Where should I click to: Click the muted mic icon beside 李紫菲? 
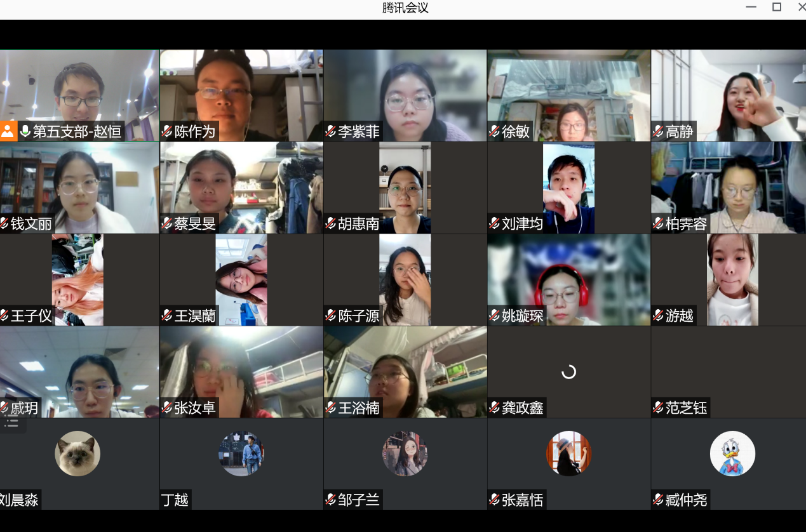330,131
